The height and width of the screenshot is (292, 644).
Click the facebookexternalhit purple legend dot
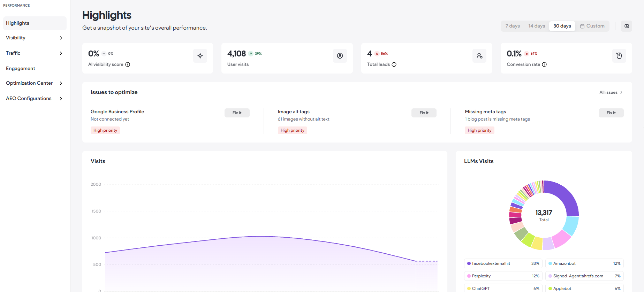click(x=469, y=263)
